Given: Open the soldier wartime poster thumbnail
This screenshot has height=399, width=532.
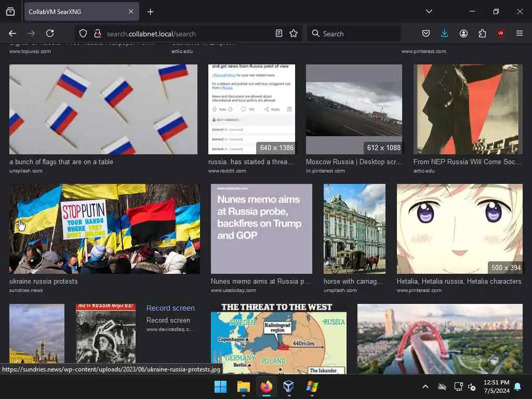Looking at the screenshot, I should 105,334.
